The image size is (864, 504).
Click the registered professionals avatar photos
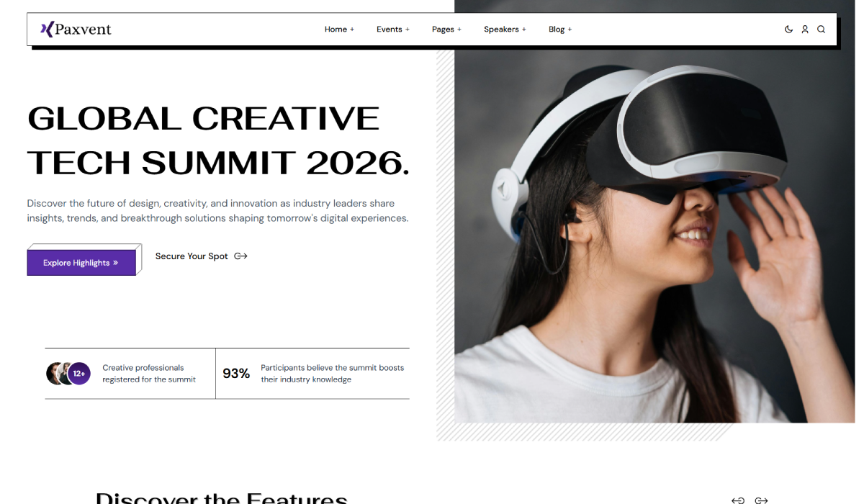pos(57,374)
